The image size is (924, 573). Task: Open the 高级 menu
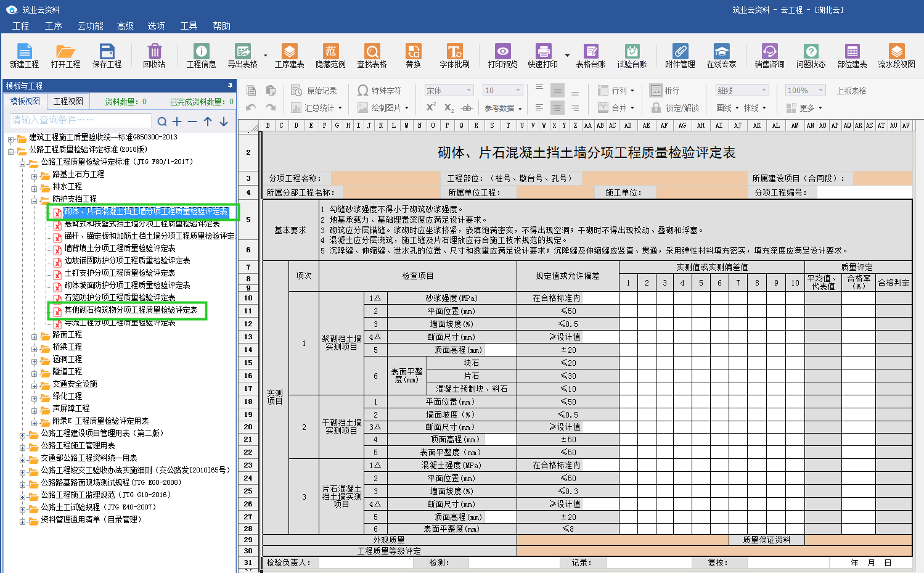(x=125, y=26)
